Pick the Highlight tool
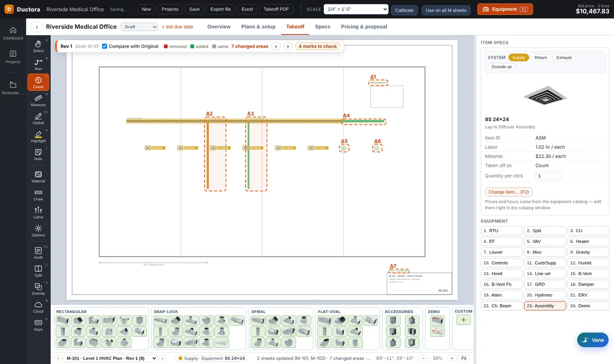The height and width of the screenshot is (364, 614). [x=38, y=136]
